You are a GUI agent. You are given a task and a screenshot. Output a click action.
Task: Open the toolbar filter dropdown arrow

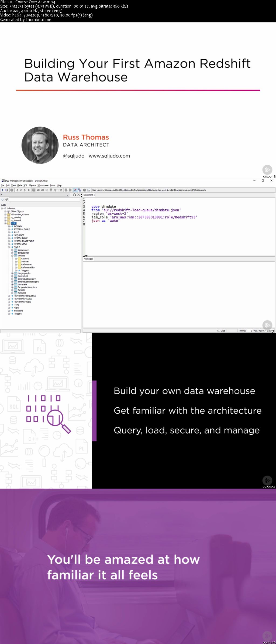58,190
